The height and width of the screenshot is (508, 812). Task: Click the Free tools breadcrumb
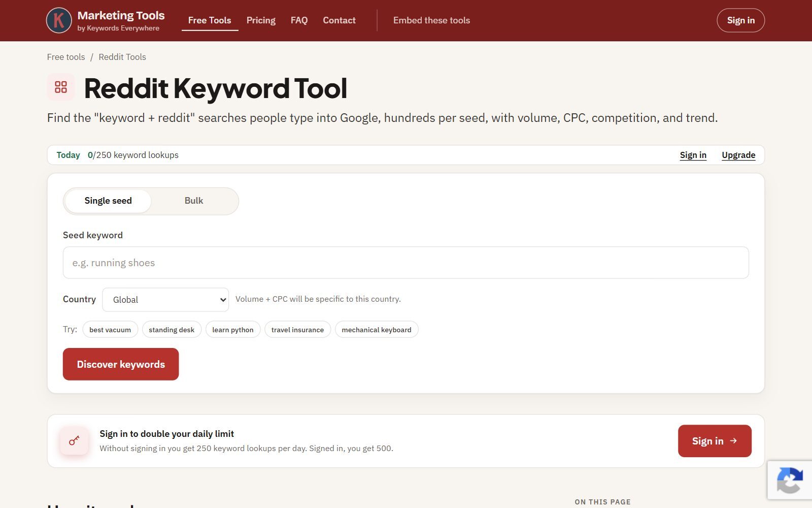pos(66,57)
